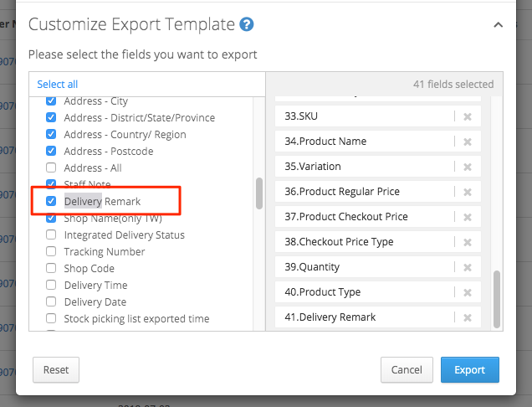532x407 pixels.
Task: Open the blue help question mark icon
Action: [246, 24]
